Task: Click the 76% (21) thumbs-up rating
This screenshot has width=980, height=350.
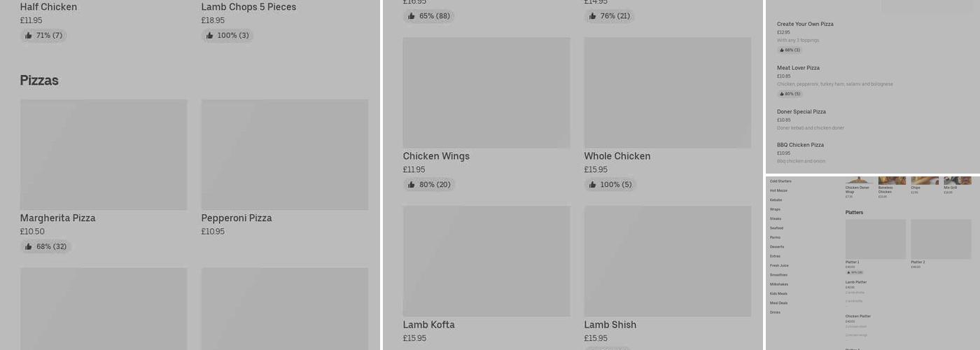Action: pos(609,16)
